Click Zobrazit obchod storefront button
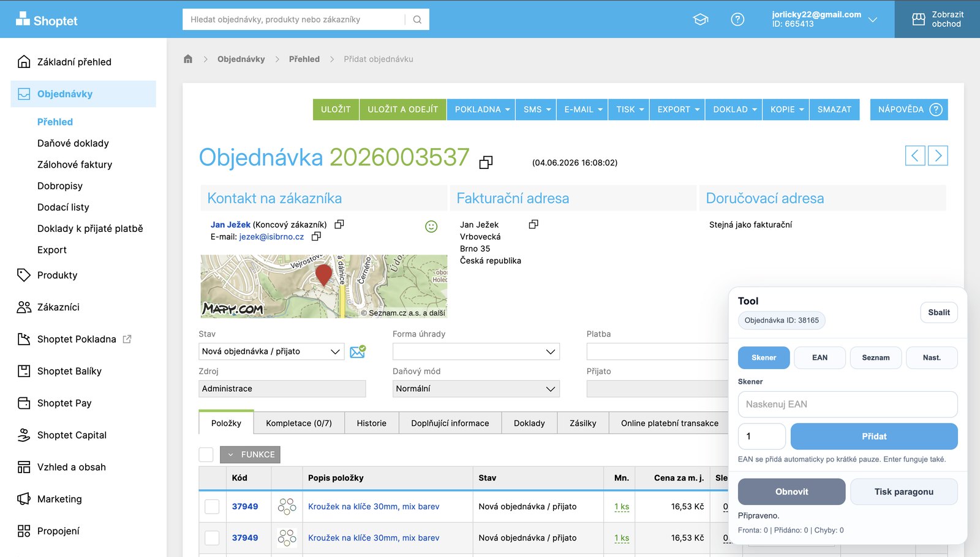The width and height of the screenshot is (980, 557). click(x=937, y=20)
